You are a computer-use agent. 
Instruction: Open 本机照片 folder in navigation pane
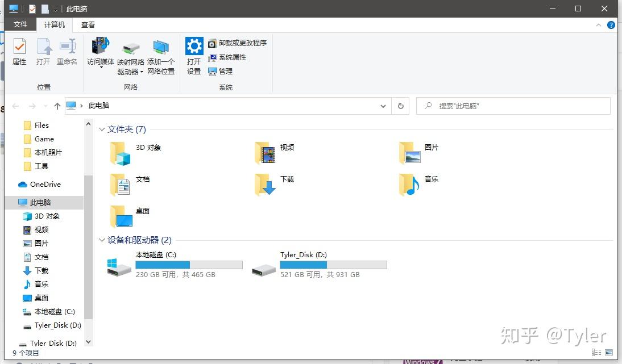coord(43,153)
